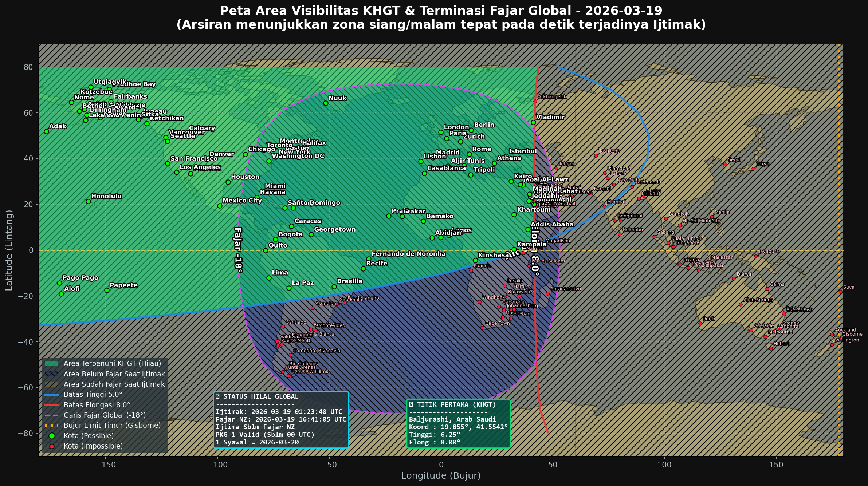Screen dimensions: 868x486
Task: Click the chart title Peta Area Visibilitas
Action: pos(441,11)
